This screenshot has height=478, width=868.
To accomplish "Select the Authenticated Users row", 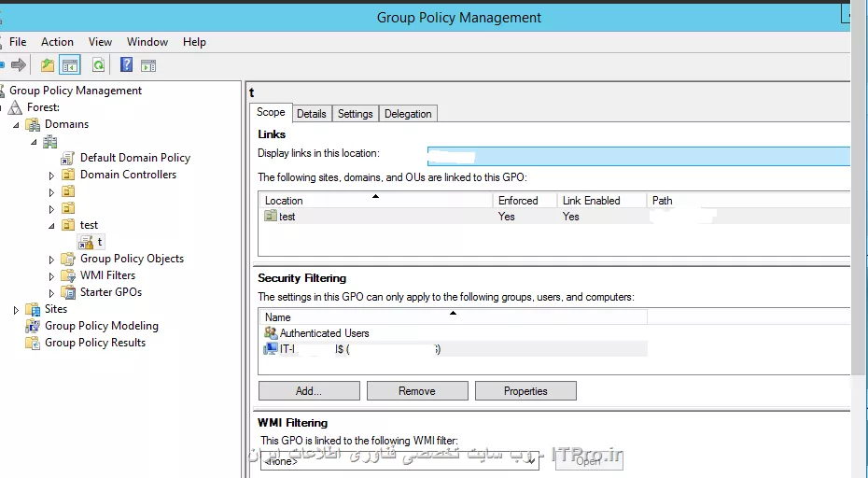I will click(x=454, y=333).
